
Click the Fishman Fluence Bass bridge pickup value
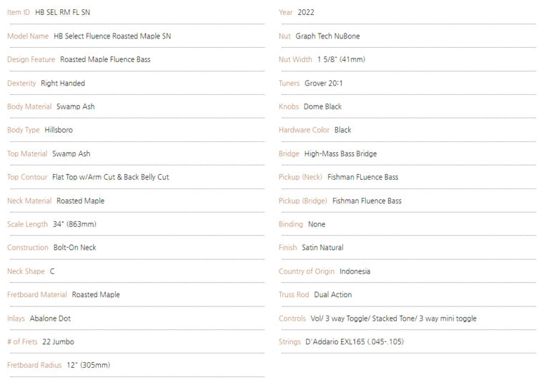pyautogui.click(x=367, y=201)
